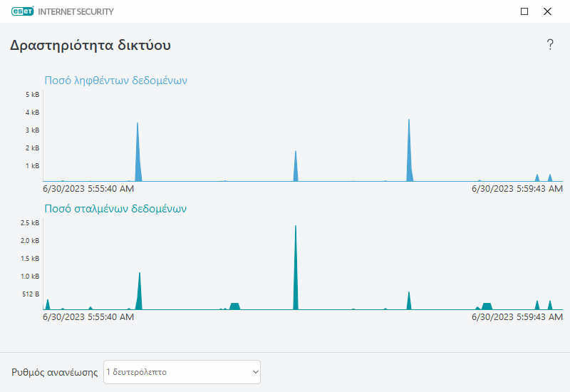Maximize the ESET window

(x=524, y=11)
